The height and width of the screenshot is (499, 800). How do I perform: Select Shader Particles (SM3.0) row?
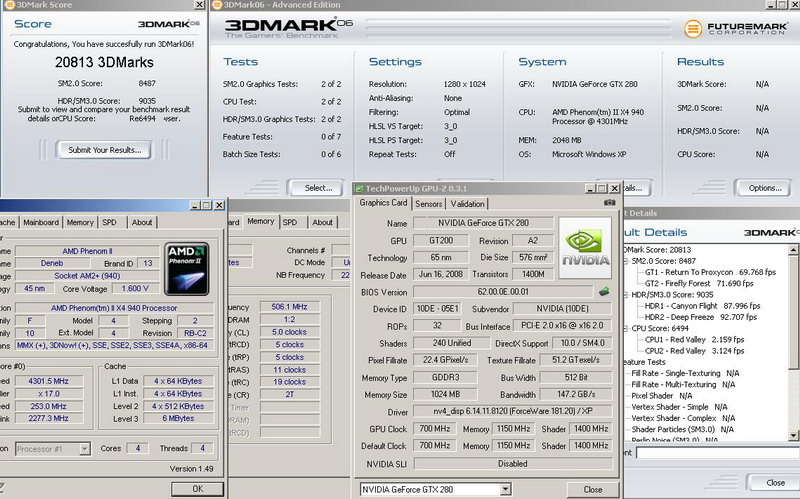[x=682, y=430]
